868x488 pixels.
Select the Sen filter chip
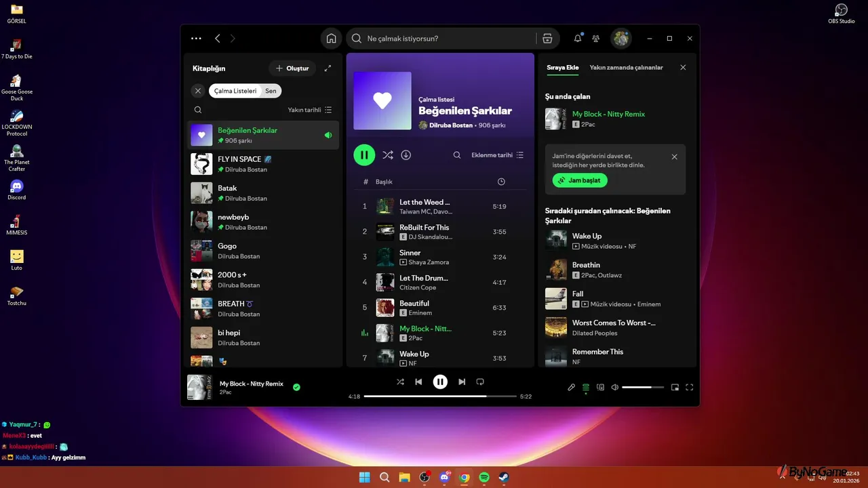click(x=271, y=91)
